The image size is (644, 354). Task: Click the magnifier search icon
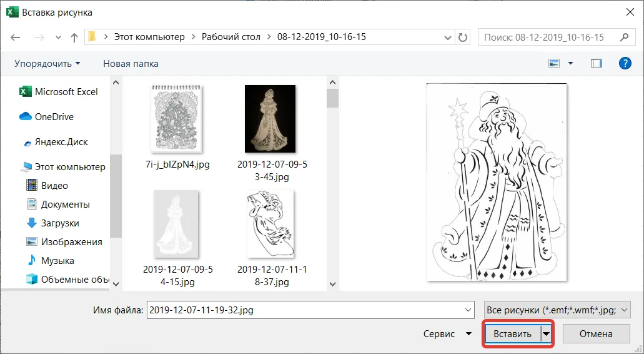tap(624, 38)
